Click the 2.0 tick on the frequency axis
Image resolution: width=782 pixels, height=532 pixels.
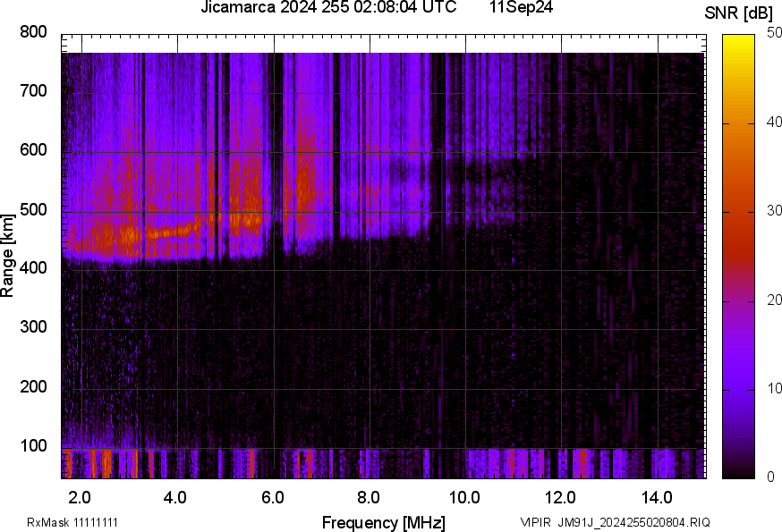coord(81,496)
